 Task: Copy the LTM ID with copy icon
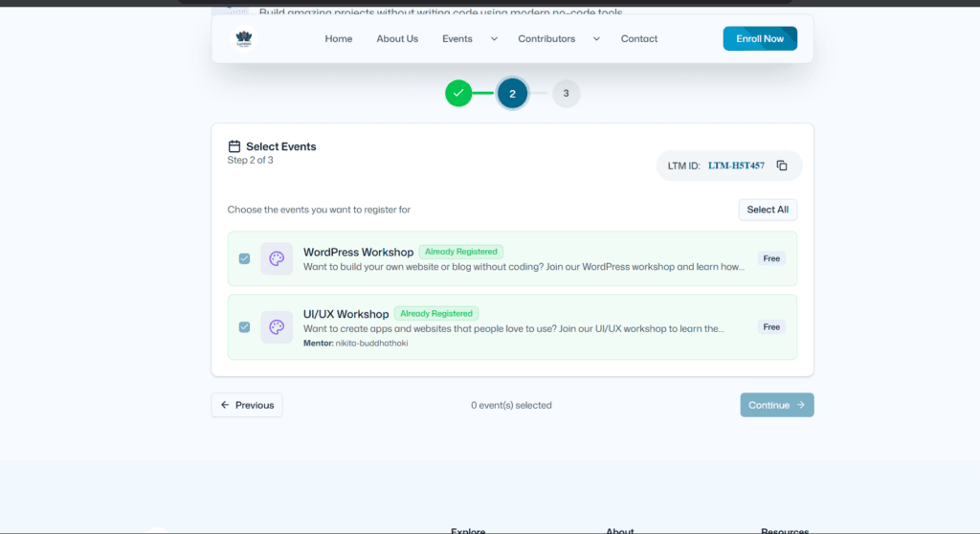[782, 166]
